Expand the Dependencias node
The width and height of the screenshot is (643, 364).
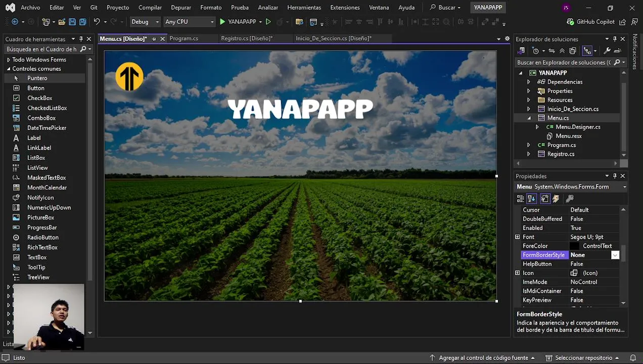[x=529, y=82]
